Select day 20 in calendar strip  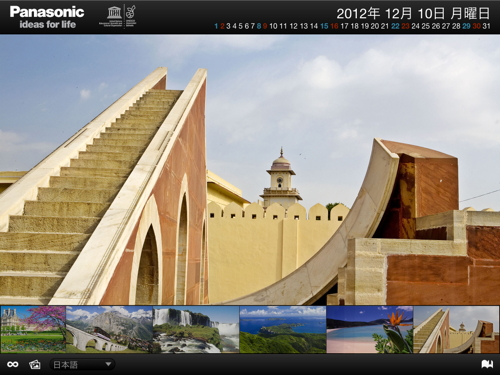coord(375,26)
